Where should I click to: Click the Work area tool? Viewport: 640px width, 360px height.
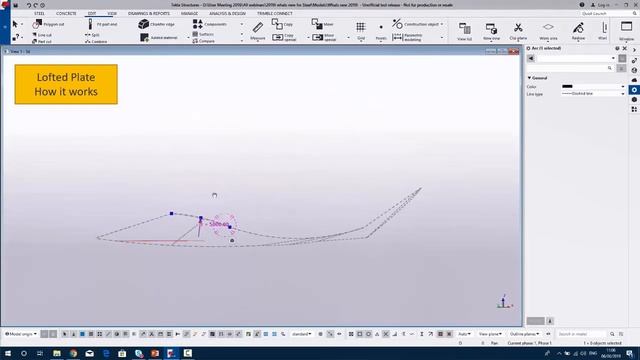[x=548, y=31]
